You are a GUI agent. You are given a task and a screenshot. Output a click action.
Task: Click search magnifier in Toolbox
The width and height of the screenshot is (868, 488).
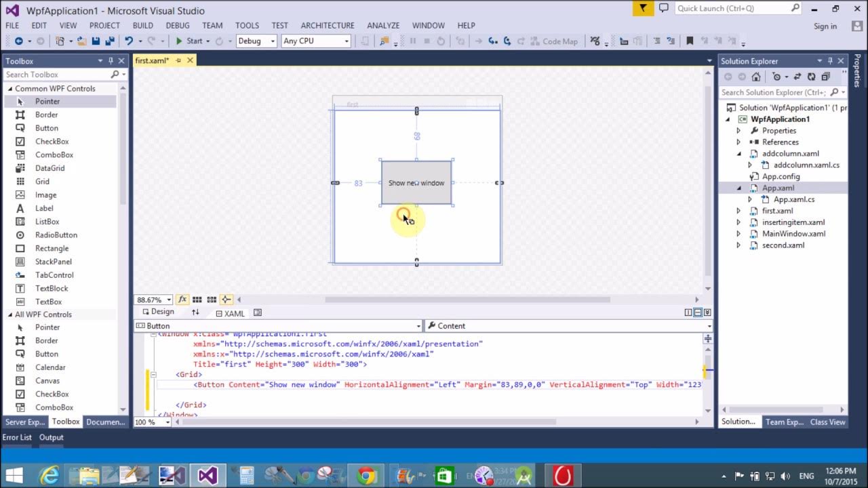pos(115,75)
